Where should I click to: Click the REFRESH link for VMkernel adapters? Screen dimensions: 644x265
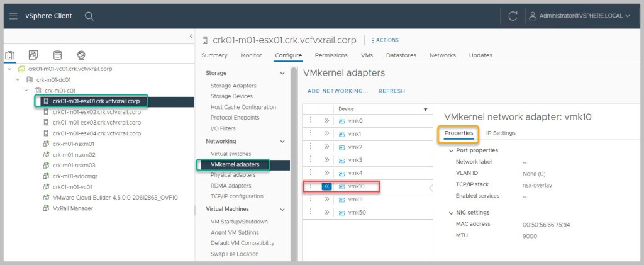click(391, 91)
